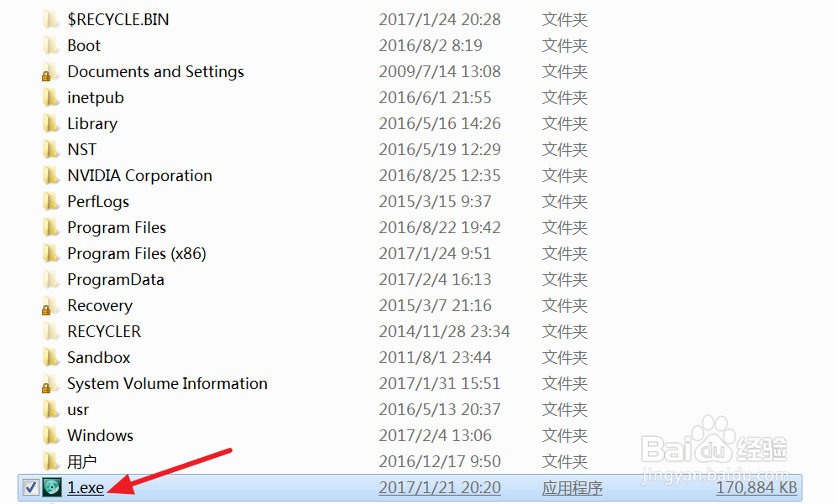Select the inetpub folder row
This screenshot has height=504, width=836.
click(96, 98)
